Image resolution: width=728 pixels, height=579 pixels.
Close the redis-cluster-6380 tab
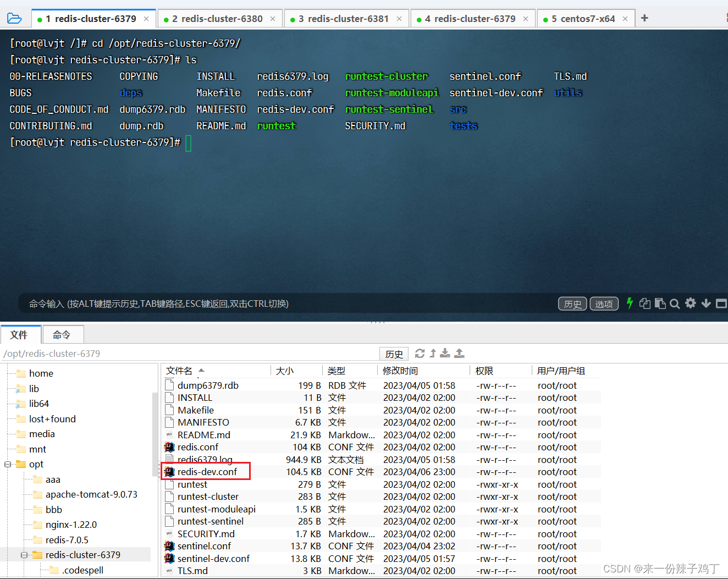click(x=273, y=19)
